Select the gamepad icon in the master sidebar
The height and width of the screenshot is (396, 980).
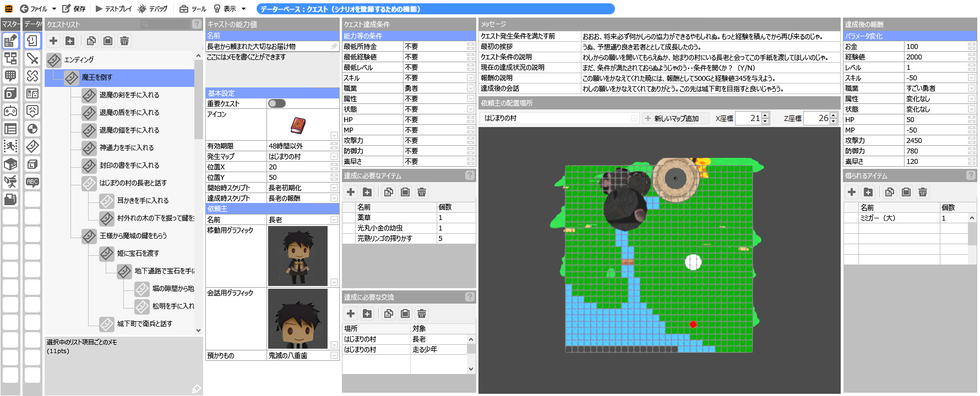10,111
